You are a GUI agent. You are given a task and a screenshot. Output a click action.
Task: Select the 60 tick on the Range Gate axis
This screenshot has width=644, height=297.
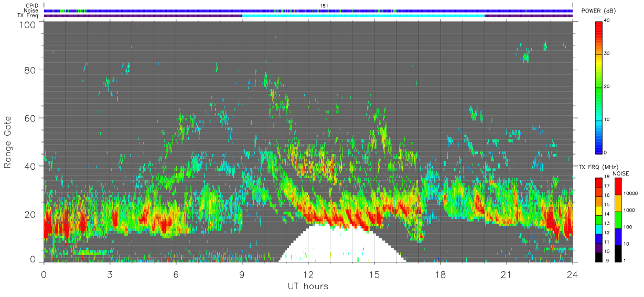tap(30, 118)
